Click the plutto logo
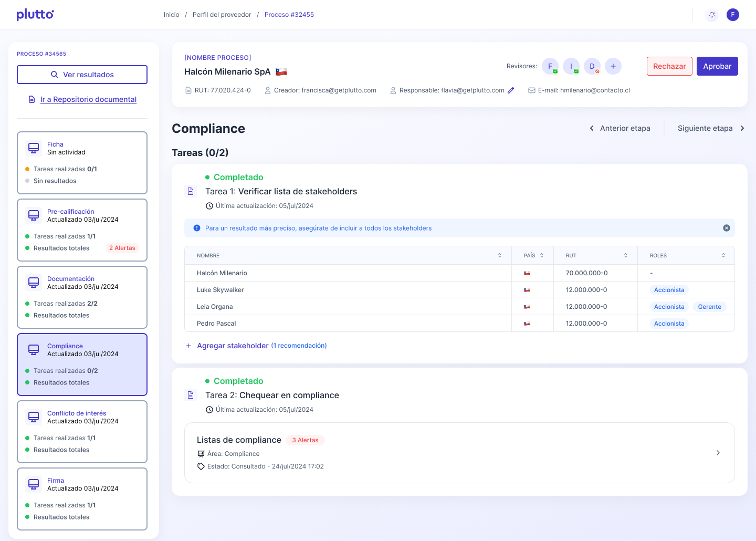The width and height of the screenshot is (756, 541). point(35,14)
